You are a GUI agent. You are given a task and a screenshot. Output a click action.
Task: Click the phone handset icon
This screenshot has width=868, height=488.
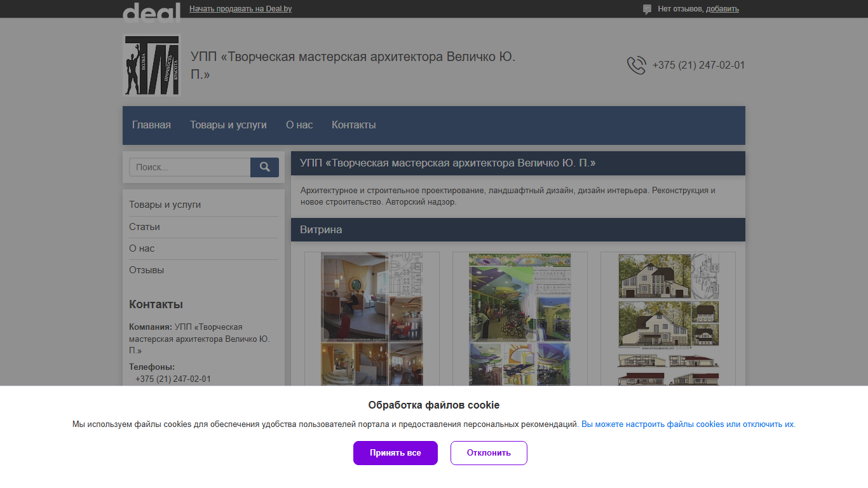pyautogui.click(x=637, y=65)
